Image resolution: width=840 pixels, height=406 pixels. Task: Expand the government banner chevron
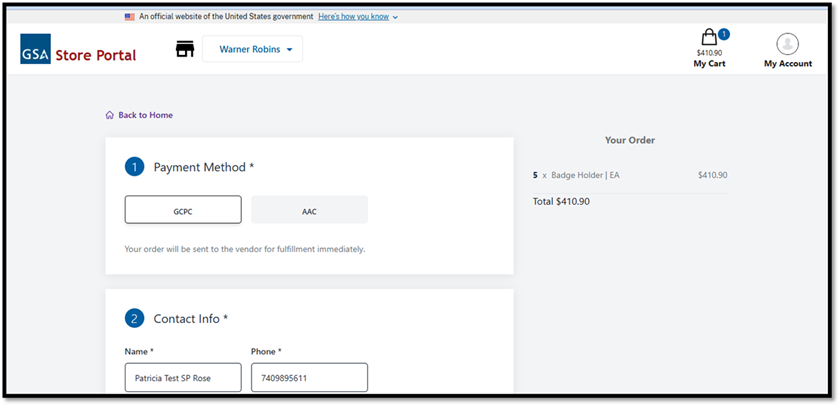[395, 17]
